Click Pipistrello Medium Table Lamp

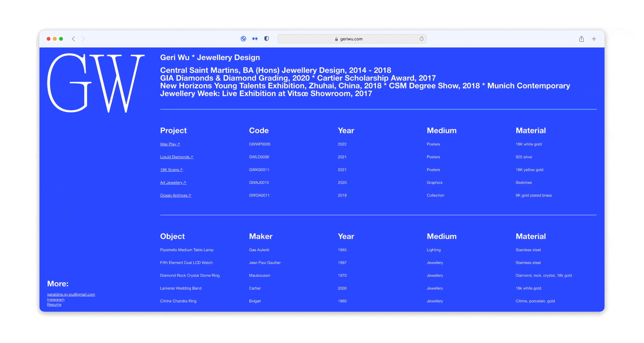tap(187, 250)
